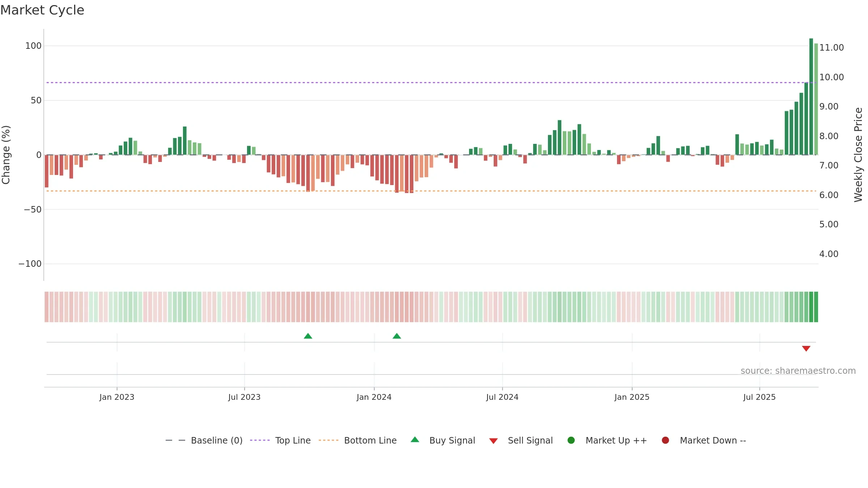Click the Change (%) axis title
This screenshot has height=488, width=868.
click(6, 155)
